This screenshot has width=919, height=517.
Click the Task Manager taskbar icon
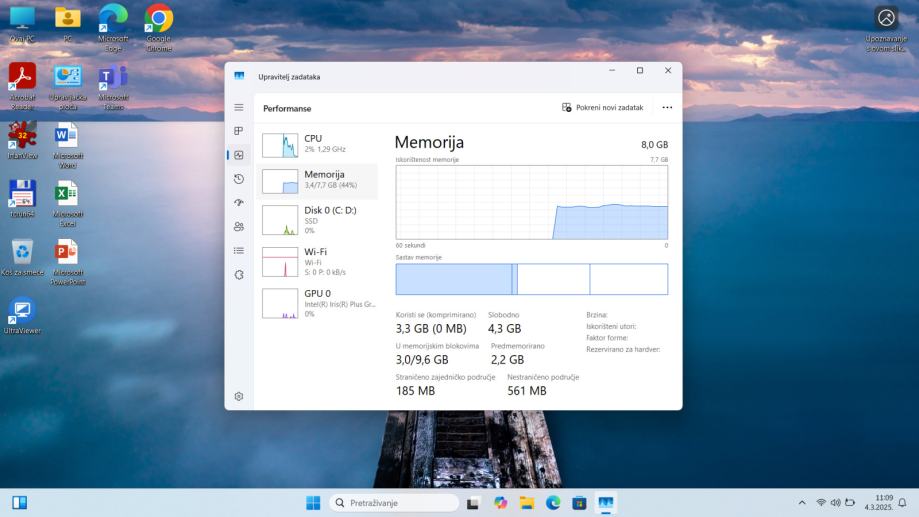coord(605,503)
